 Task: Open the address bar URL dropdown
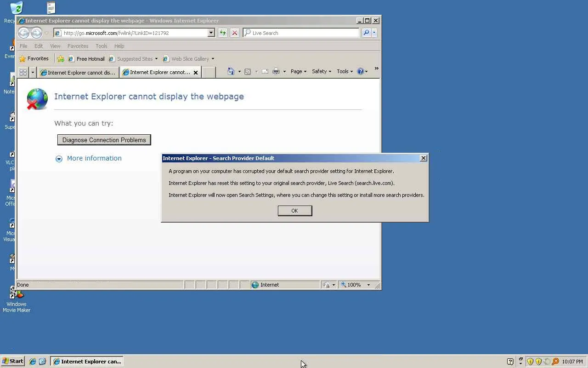[211, 33]
